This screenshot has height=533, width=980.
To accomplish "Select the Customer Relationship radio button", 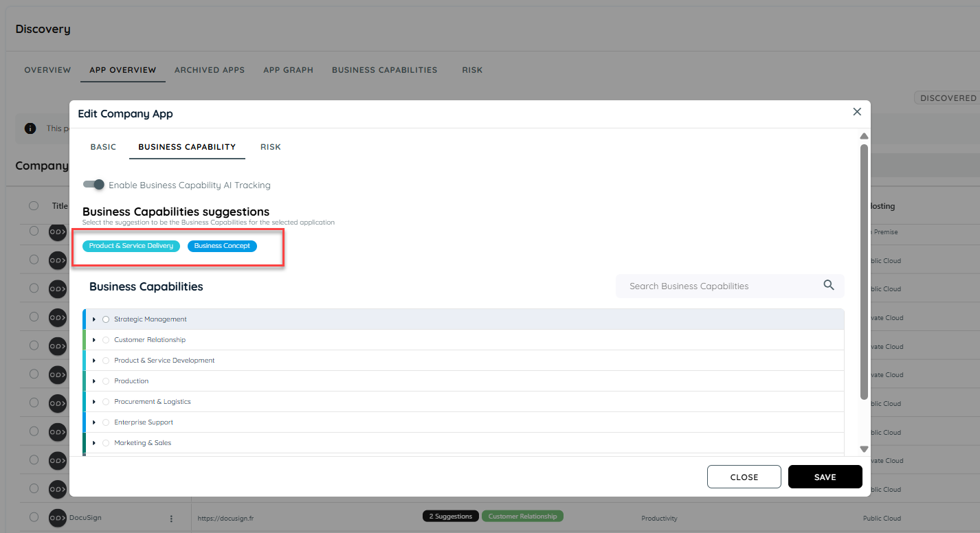I will [106, 340].
